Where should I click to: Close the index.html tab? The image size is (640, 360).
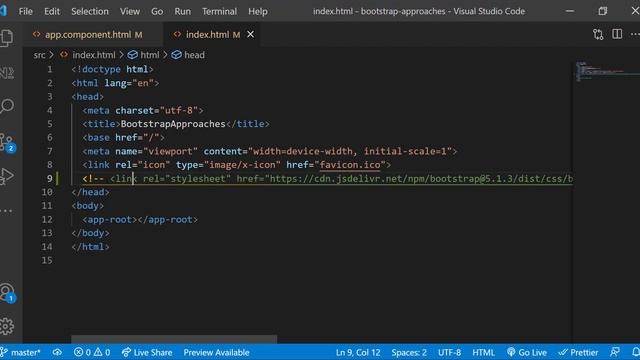251,35
